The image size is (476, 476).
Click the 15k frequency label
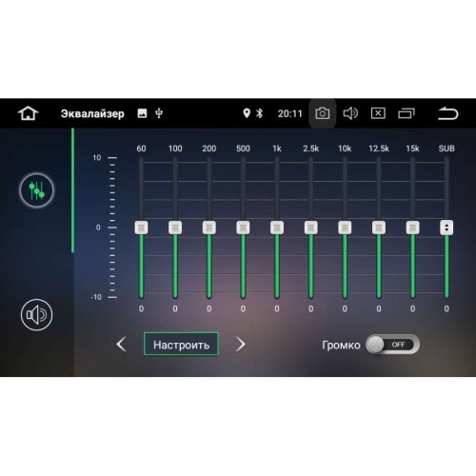coord(412,149)
